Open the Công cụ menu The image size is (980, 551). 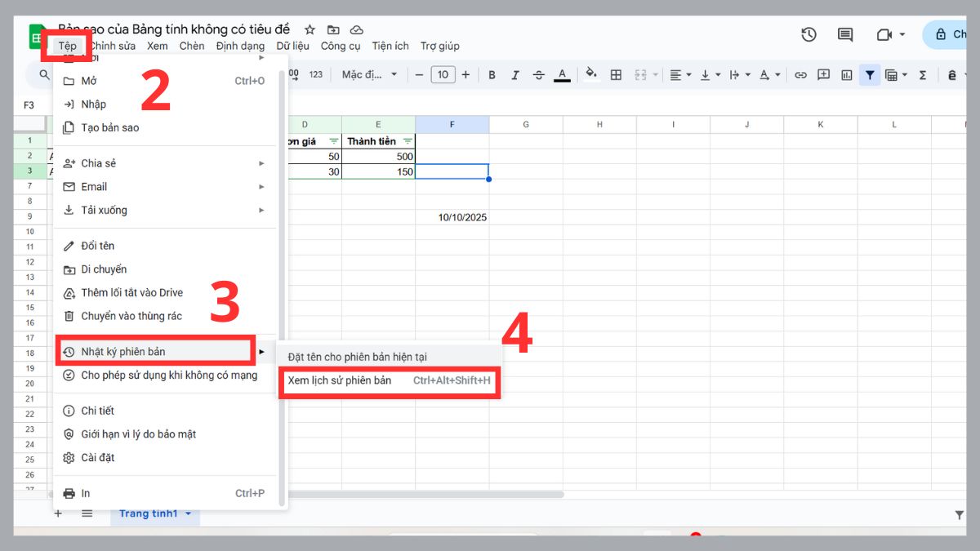tap(340, 46)
